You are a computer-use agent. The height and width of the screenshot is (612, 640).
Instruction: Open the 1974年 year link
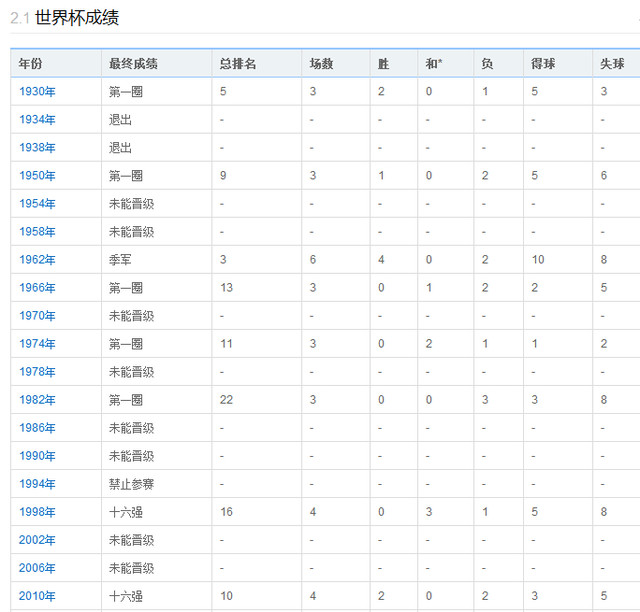(x=37, y=344)
